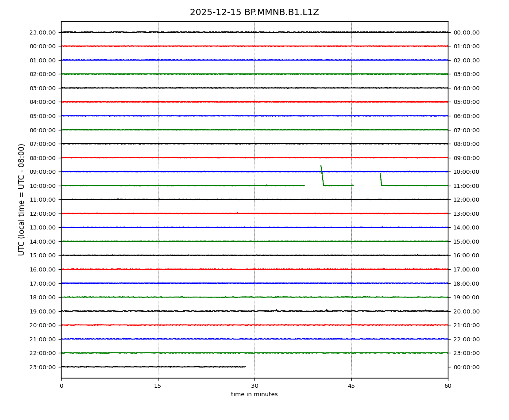Select the 'UTC (local time = UTC - 08:00)' axis label
Screen dimensions: 509x420
coord(22,199)
